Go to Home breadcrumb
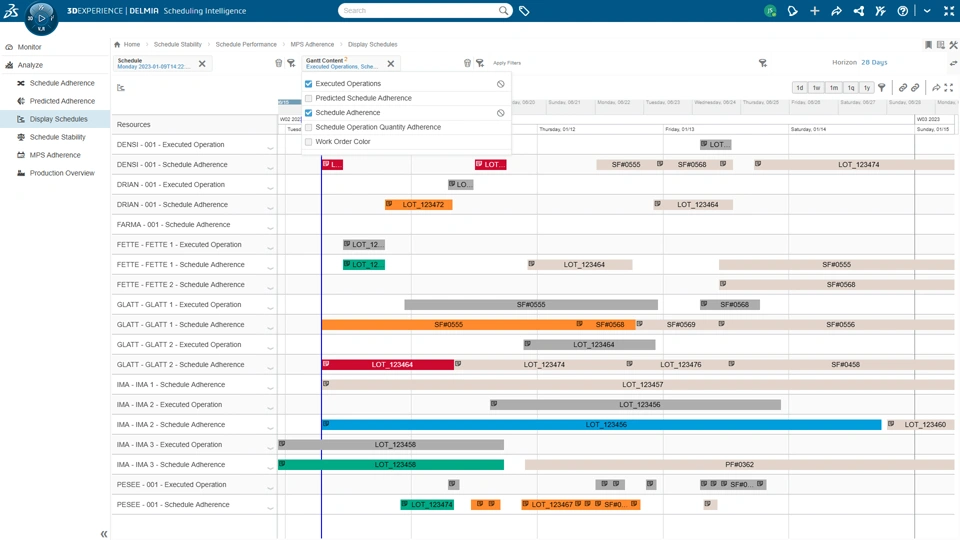Viewport: 960px width, 540px height. click(x=132, y=45)
